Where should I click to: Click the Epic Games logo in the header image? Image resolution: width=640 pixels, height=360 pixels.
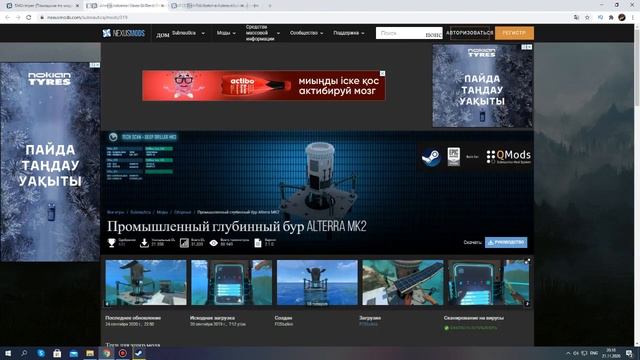point(453,157)
